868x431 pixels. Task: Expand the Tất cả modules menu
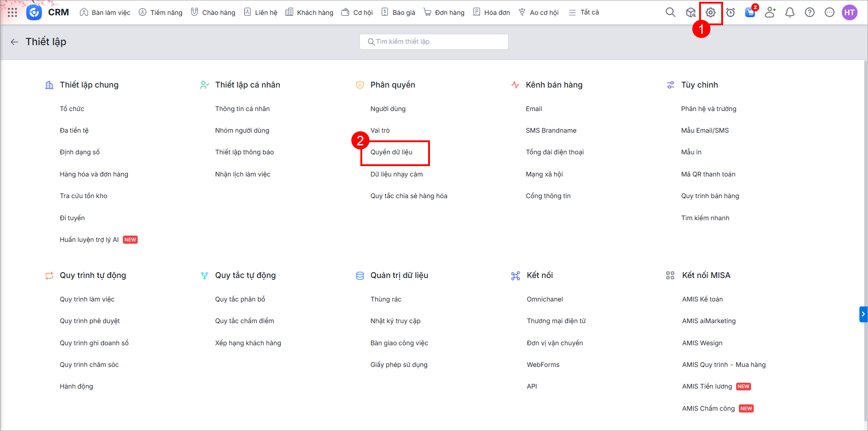click(584, 13)
